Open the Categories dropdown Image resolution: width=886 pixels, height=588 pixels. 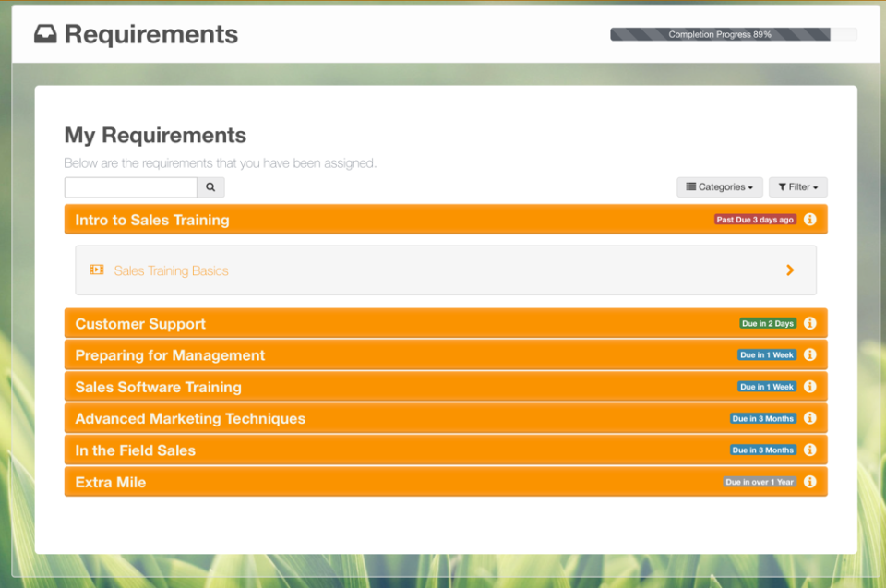719,187
